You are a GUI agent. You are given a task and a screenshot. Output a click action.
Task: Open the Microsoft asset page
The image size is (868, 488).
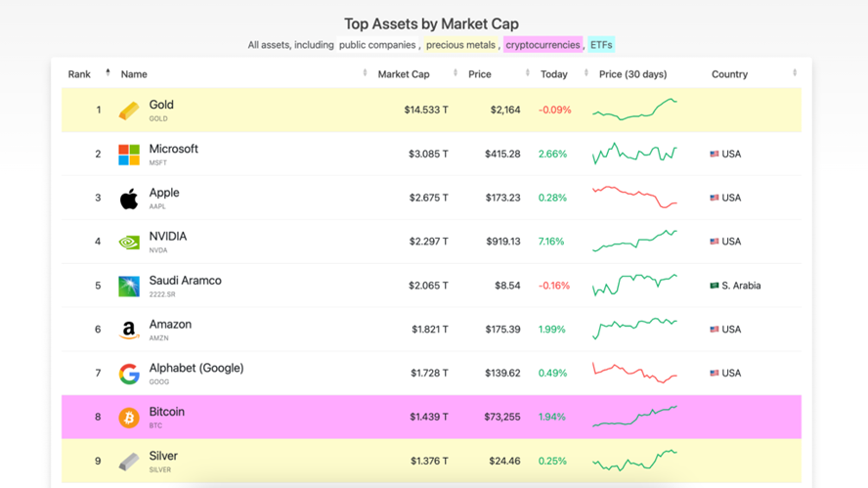[173, 149]
